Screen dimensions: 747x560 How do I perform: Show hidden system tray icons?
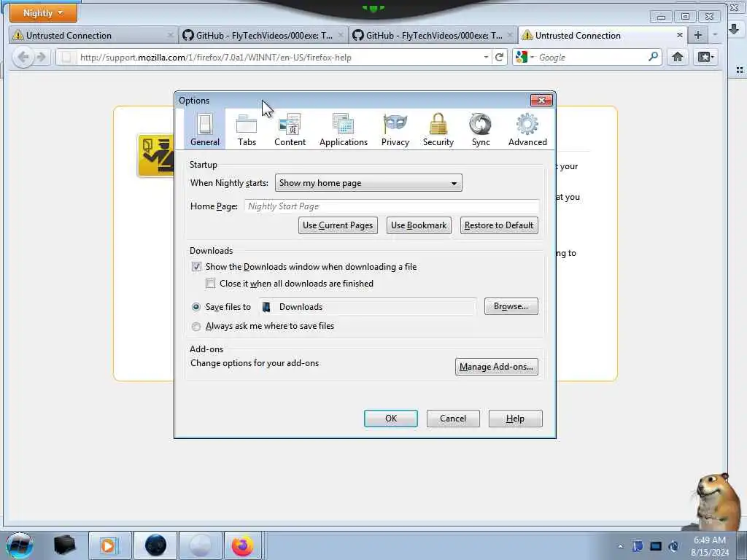[x=620, y=546]
